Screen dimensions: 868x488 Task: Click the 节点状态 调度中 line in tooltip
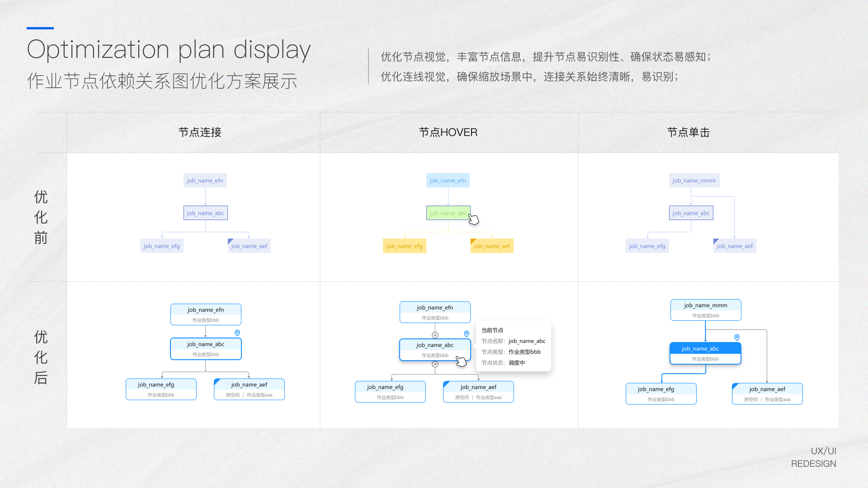point(503,363)
